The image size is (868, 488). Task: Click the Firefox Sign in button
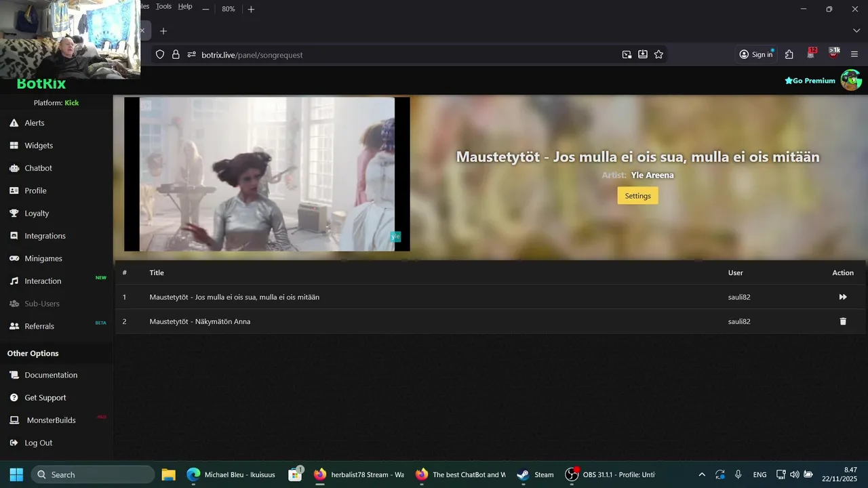[x=756, y=54]
